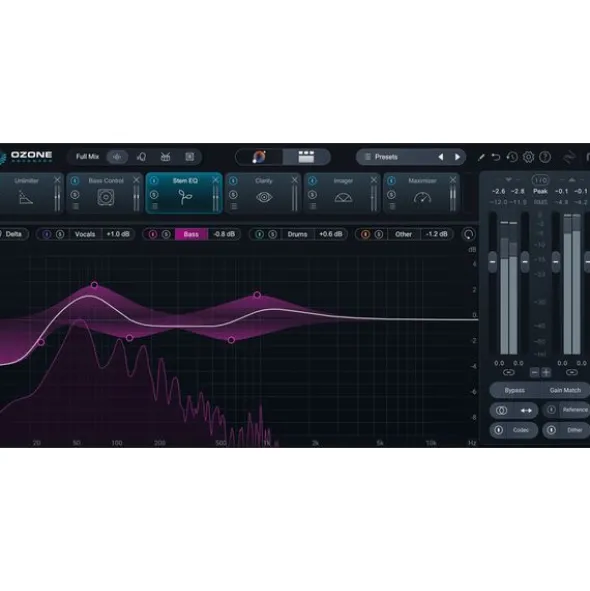Viewport: 590px width, 591px height.
Task: Click the Bass Control module gain slider
Action: (136, 198)
